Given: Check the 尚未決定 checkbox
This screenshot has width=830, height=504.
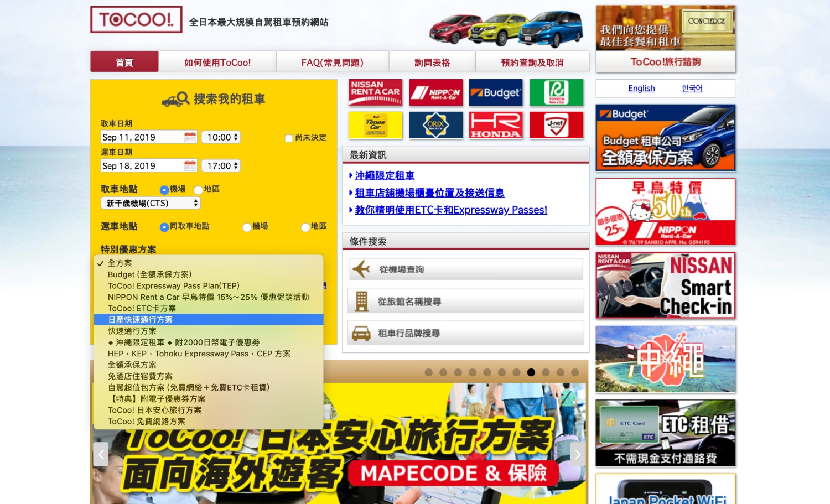Looking at the screenshot, I should (288, 138).
